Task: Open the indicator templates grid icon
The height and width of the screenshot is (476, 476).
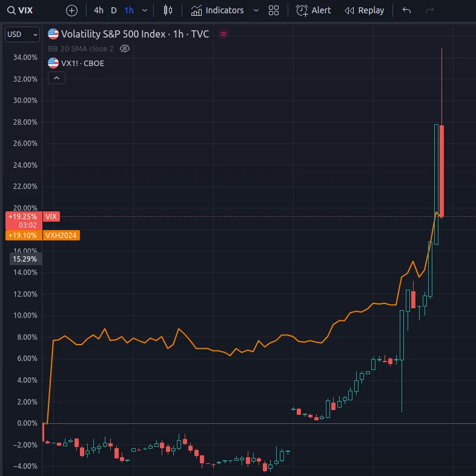Action: point(274,10)
